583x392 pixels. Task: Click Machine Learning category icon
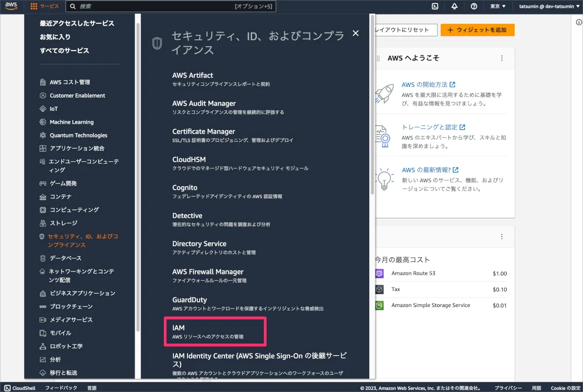click(43, 122)
